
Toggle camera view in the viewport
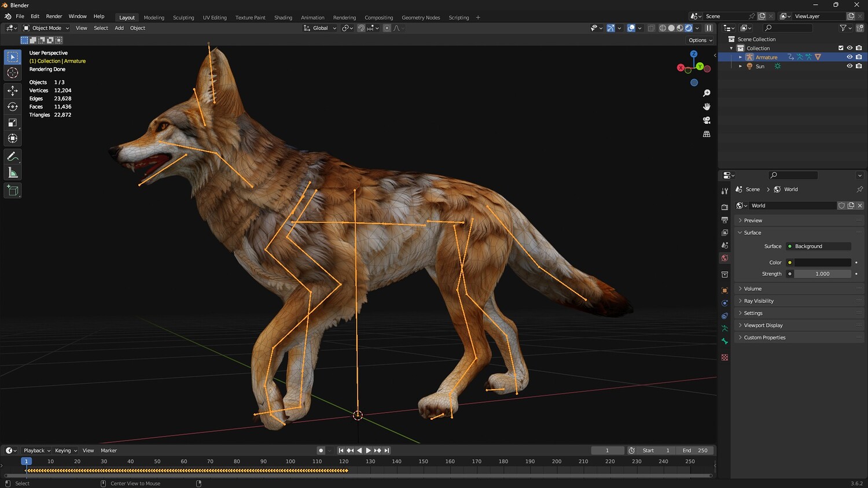pos(707,120)
